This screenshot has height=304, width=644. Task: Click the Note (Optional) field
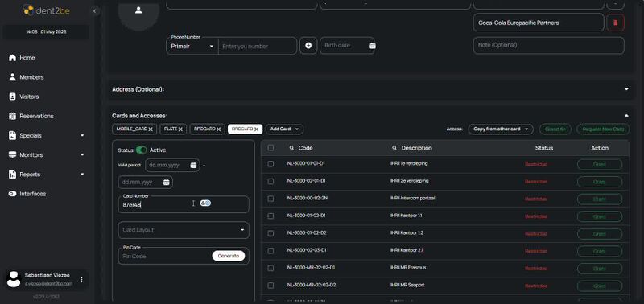[549, 46]
